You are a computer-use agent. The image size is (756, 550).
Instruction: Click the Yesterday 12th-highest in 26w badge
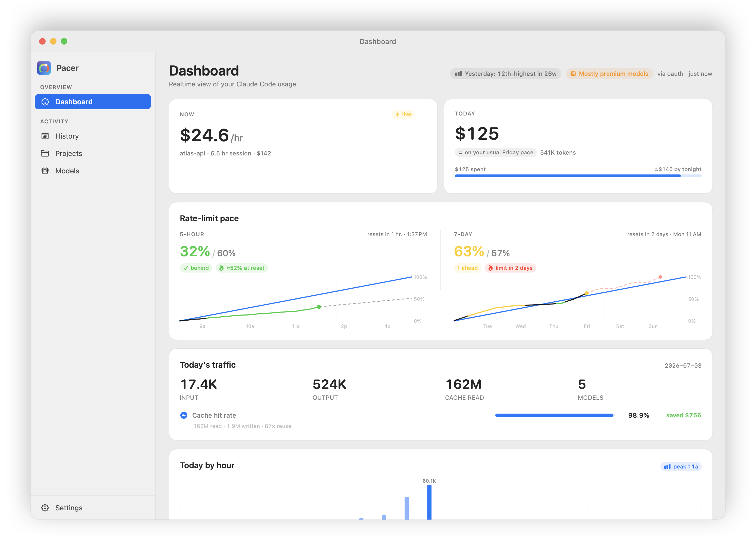[505, 74]
